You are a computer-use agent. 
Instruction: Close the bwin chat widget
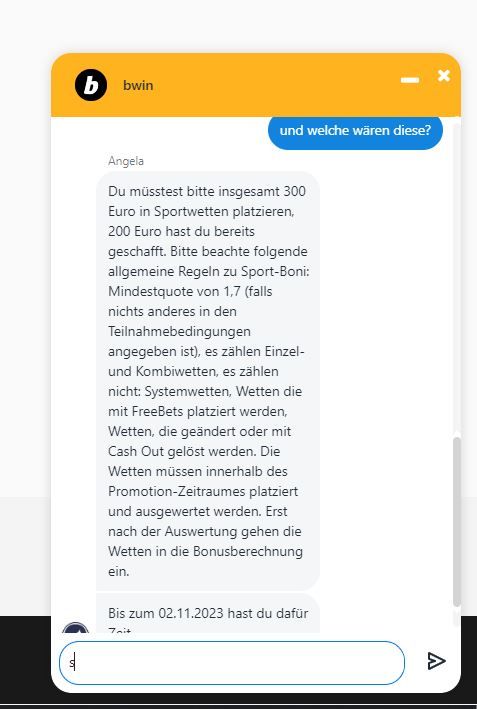[444, 76]
